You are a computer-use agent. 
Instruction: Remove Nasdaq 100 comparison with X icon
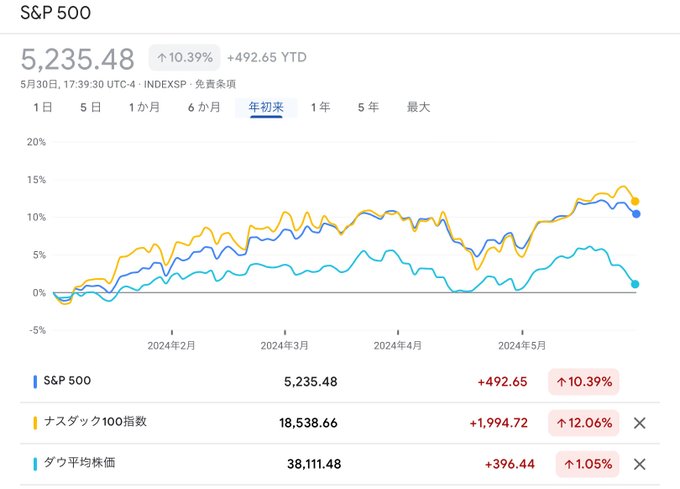coord(639,423)
